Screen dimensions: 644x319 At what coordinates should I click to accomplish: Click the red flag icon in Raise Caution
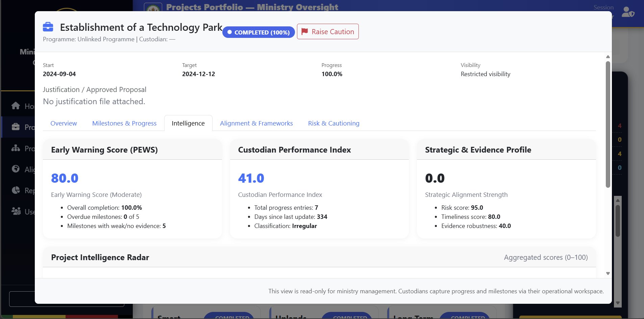[x=304, y=31]
